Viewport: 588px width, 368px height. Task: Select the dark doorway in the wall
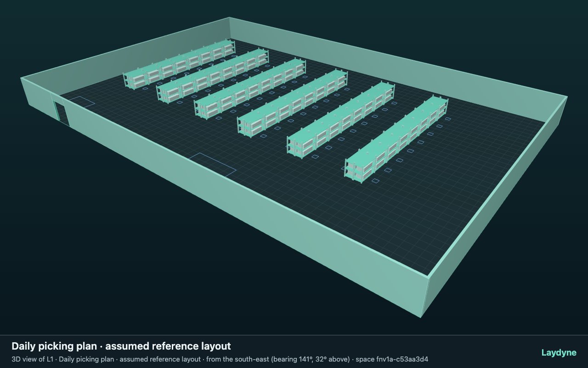62,114
